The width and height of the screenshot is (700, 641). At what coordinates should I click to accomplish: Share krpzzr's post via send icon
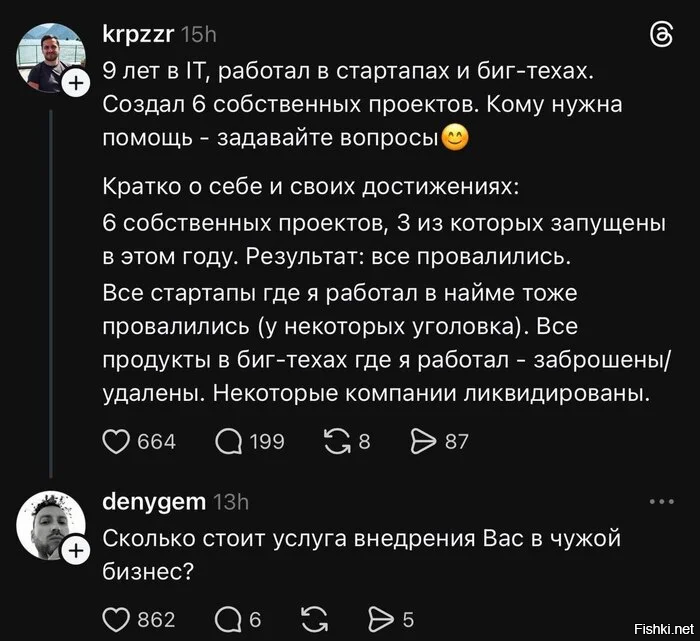pos(425,441)
